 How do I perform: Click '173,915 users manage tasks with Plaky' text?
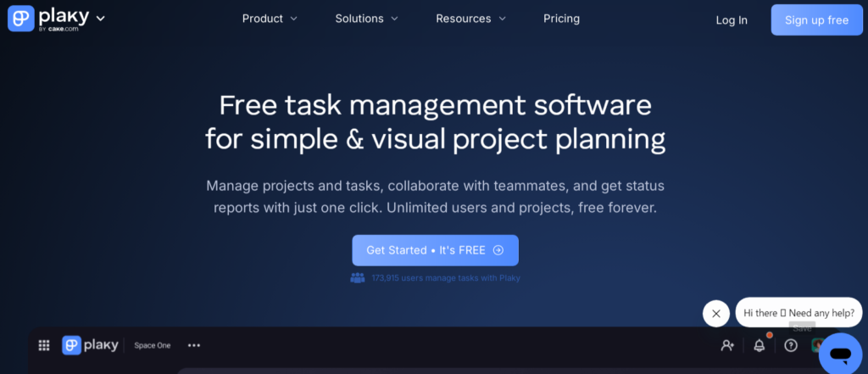pos(446,278)
